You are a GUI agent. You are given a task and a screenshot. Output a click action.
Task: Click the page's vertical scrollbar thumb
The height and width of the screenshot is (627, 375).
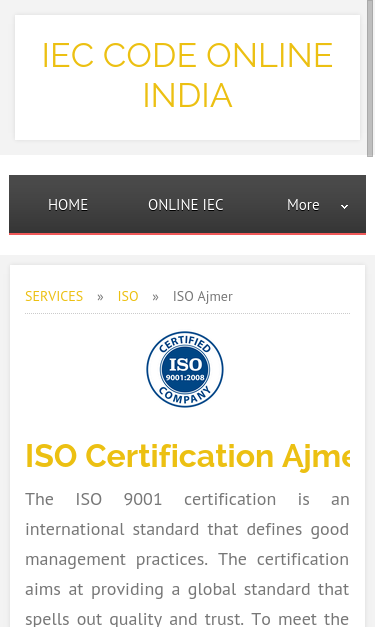click(x=370, y=78)
